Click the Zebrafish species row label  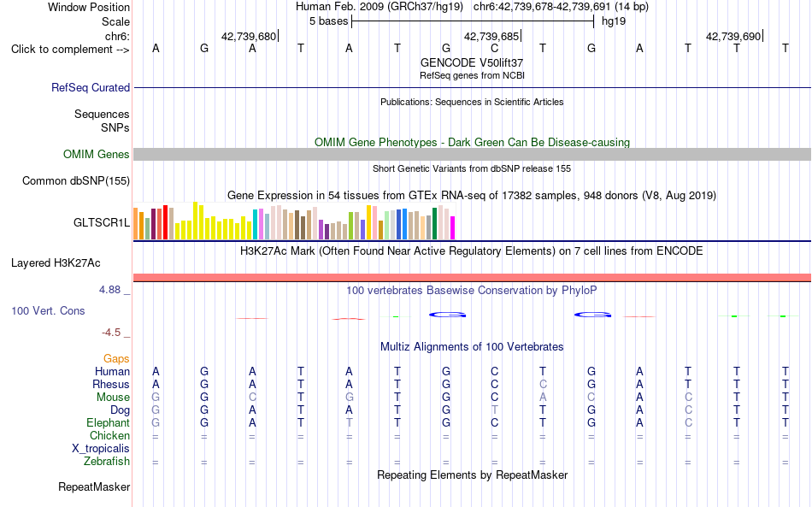[x=107, y=462]
